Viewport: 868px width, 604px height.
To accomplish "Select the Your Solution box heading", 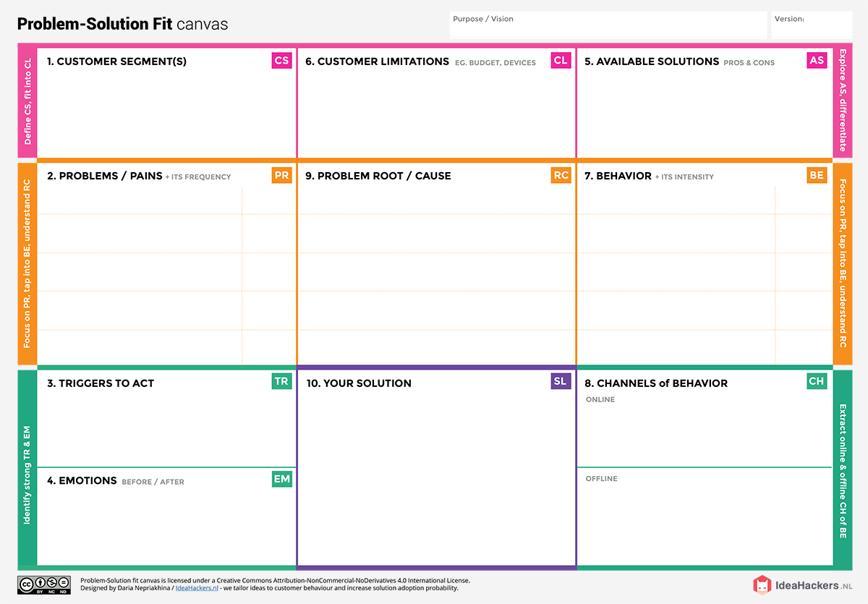I will [x=359, y=383].
